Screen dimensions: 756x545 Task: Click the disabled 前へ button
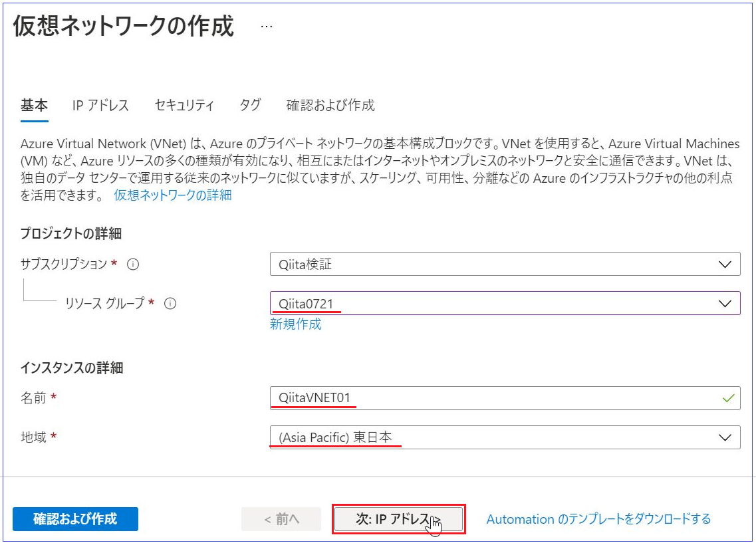click(x=281, y=519)
